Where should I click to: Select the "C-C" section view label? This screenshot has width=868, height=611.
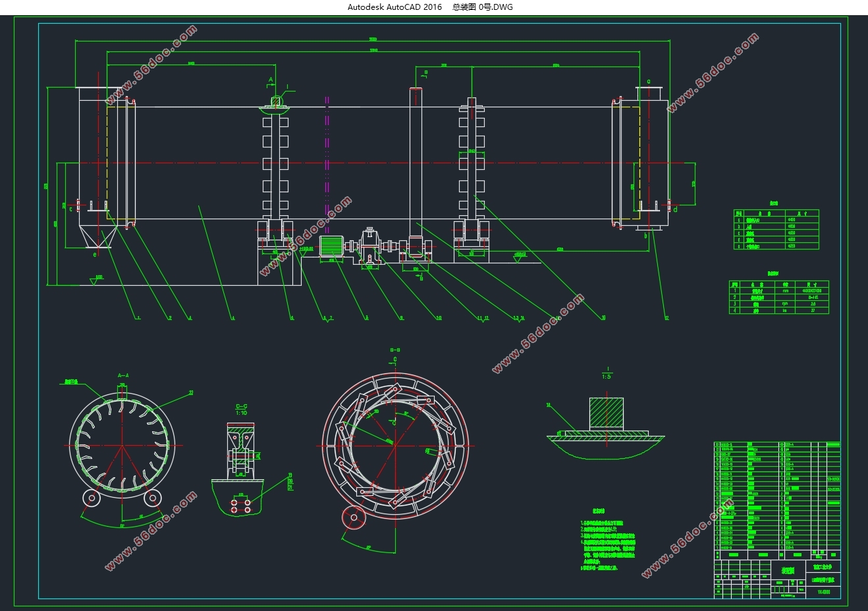tap(241, 407)
